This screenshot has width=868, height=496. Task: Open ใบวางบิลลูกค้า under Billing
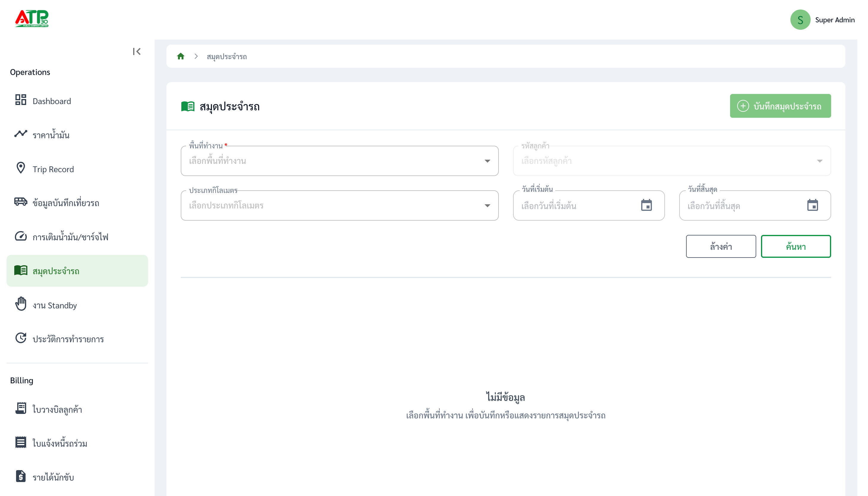[77, 409]
